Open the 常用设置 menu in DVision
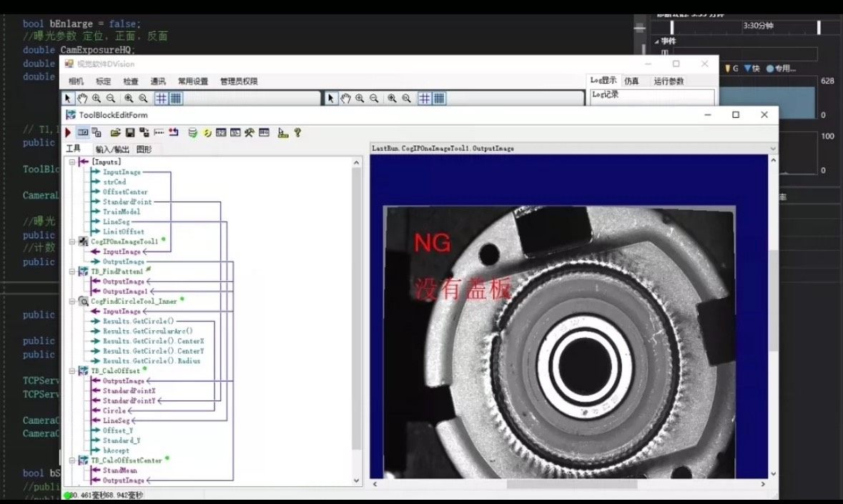The width and height of the screenshot is (843, 504). 193,81
